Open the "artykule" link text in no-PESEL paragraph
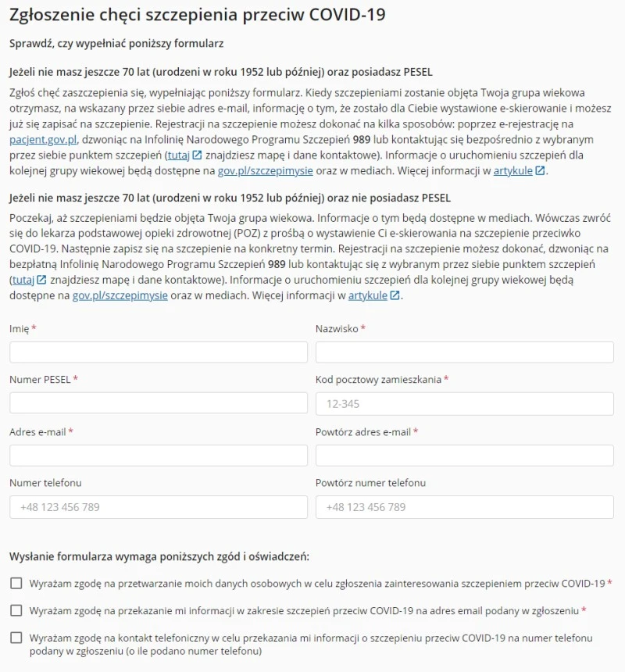Screen dimensions: 625x672 [x=367, y=295]
